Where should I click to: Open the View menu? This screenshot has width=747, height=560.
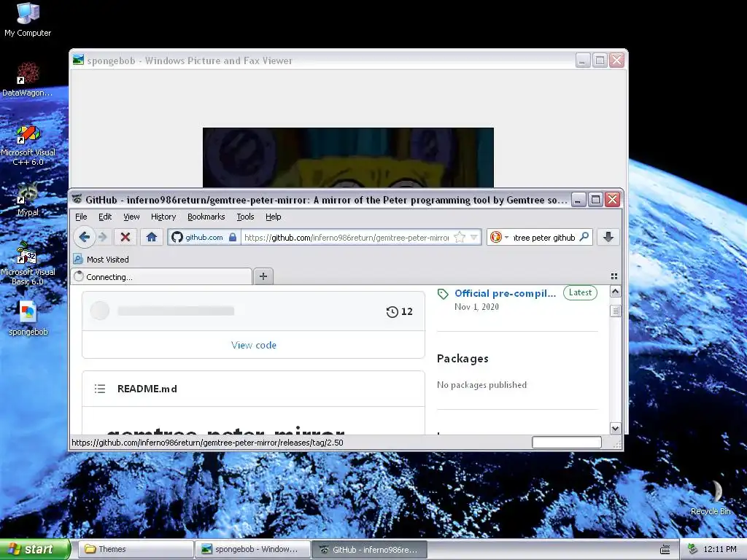(x=131, y=217)
